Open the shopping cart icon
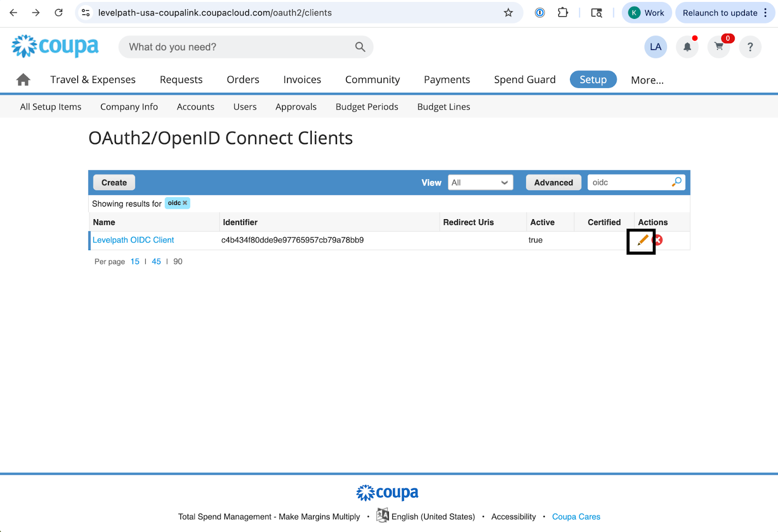The image size is (778, 532). 719,47
